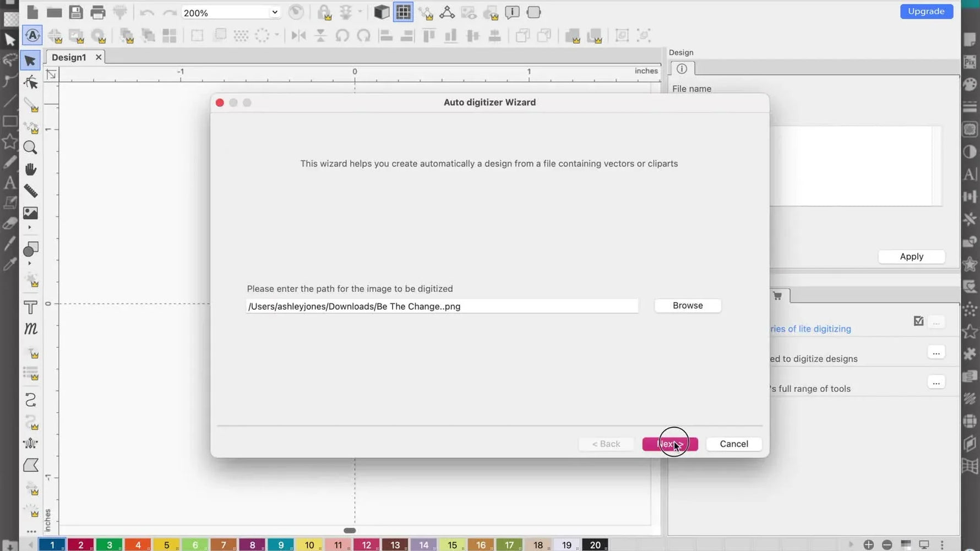This screenshot has height=551, width=980.
Task: Click the rounded rectangle hoop icon
Action: point(533,12)
